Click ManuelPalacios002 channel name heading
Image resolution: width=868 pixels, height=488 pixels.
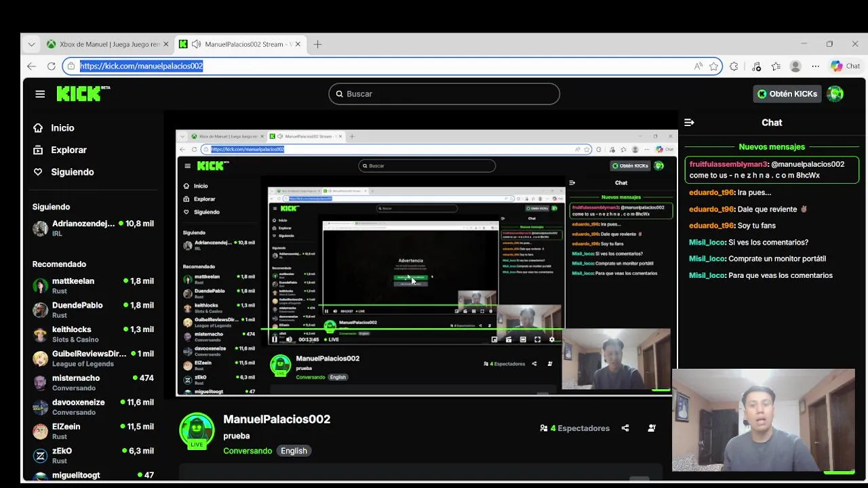click(277, 419)
